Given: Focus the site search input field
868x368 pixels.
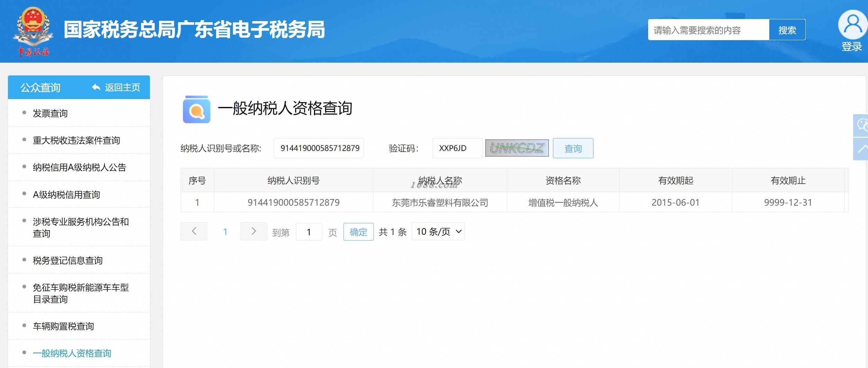Looking at the screenshot, I should [708, 30].
